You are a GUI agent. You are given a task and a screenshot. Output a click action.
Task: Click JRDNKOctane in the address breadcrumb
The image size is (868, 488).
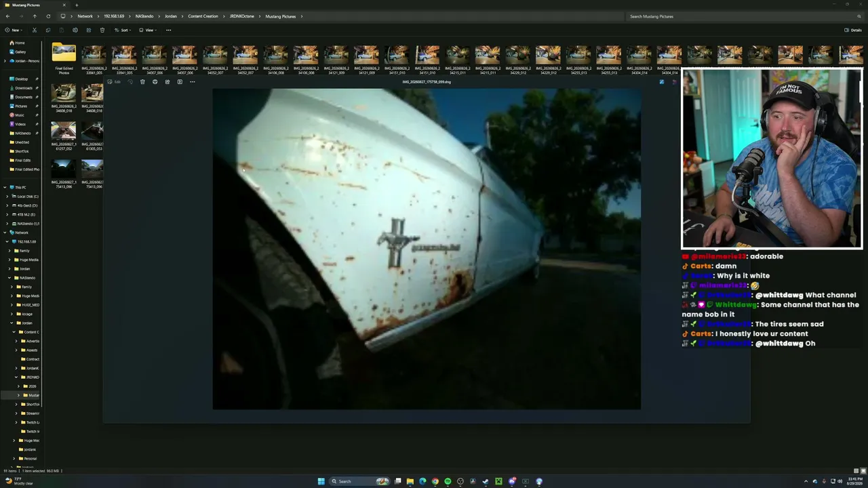pyautogui.click(x=241, y=16)
